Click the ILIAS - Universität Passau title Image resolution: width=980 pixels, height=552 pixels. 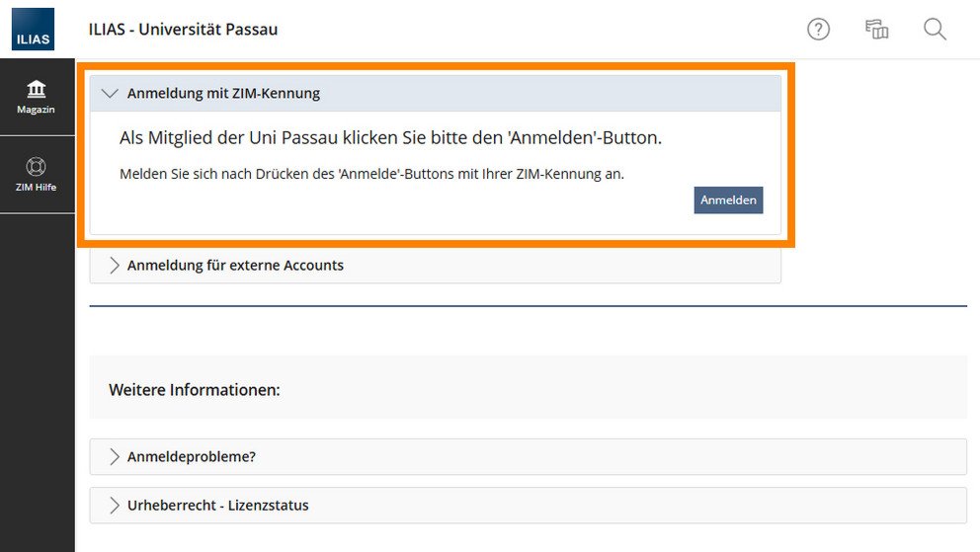tap(183, 30)
